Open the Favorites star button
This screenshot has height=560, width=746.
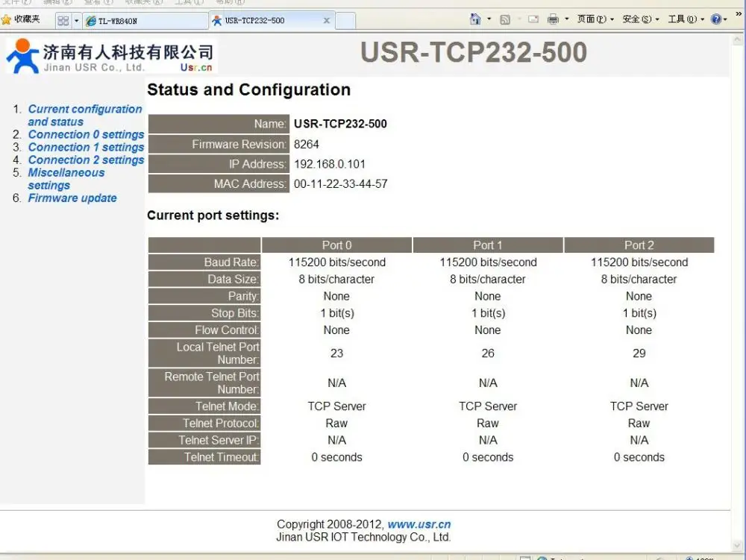click(x=21, y=19)
